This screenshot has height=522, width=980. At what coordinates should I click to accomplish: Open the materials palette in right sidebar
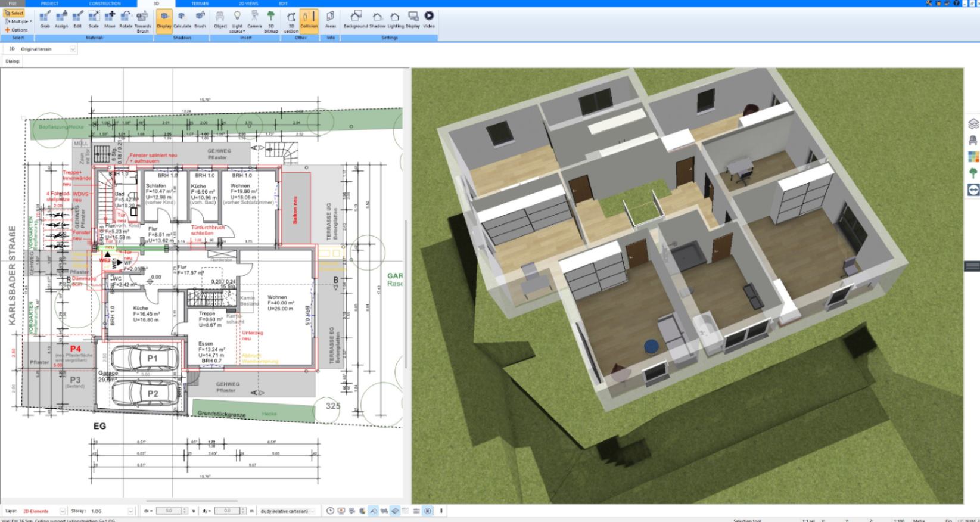[x=973, y=157]
